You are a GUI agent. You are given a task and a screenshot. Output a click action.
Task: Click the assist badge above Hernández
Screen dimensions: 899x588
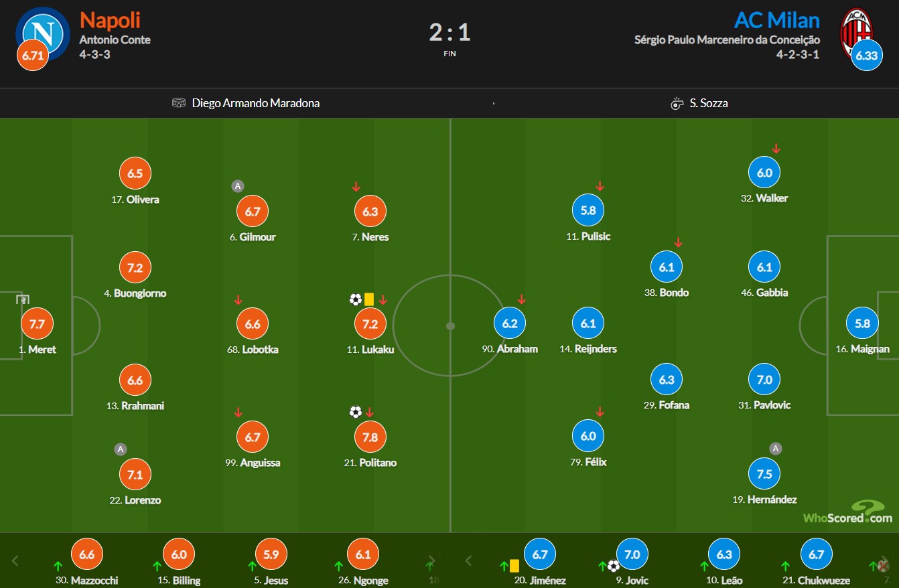776,449
